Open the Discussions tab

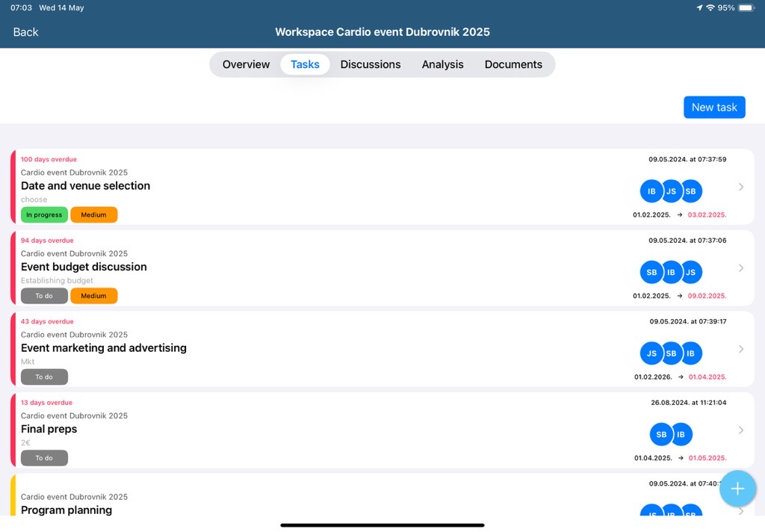pyautogui.click(x=371, y=64)
